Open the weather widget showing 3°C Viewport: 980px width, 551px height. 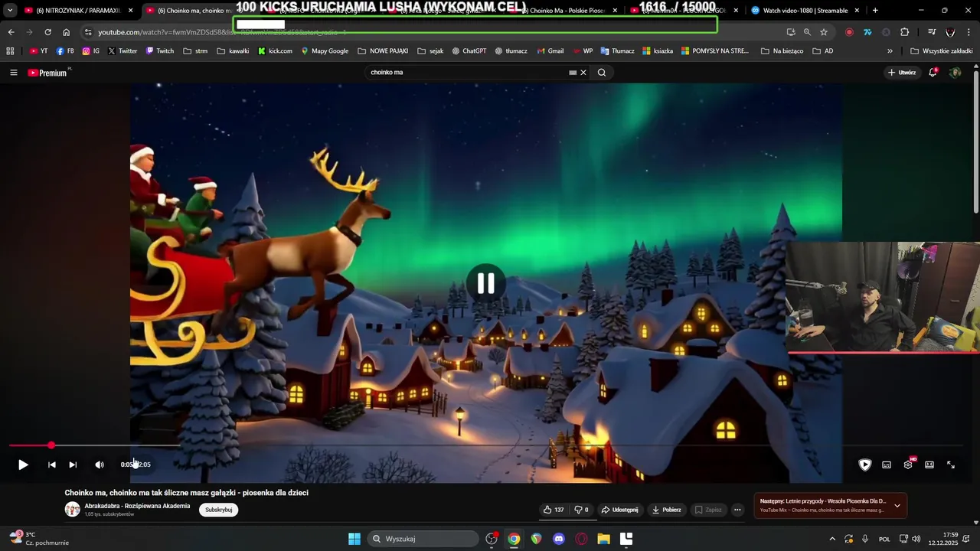(x=40, y=539)
